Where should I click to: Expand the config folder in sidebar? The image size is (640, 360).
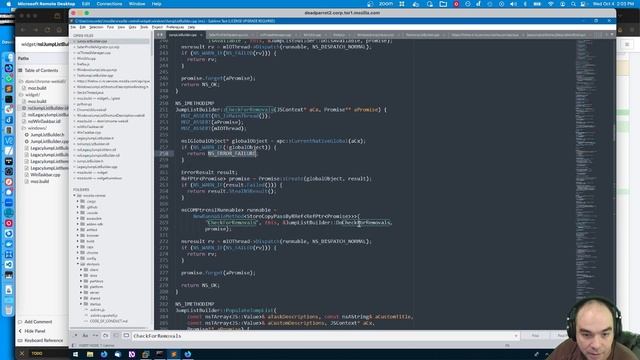point(78,258)
